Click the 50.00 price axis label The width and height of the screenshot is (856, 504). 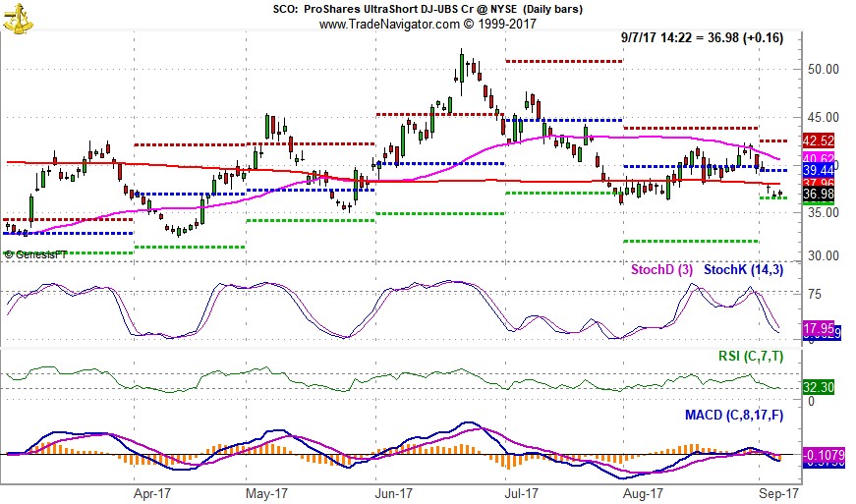tap(822, 70)
